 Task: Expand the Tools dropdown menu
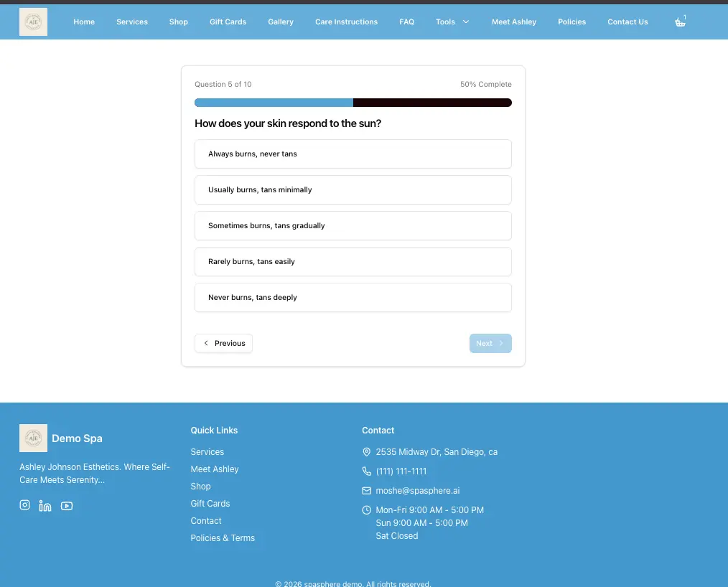tap(452, 22)
